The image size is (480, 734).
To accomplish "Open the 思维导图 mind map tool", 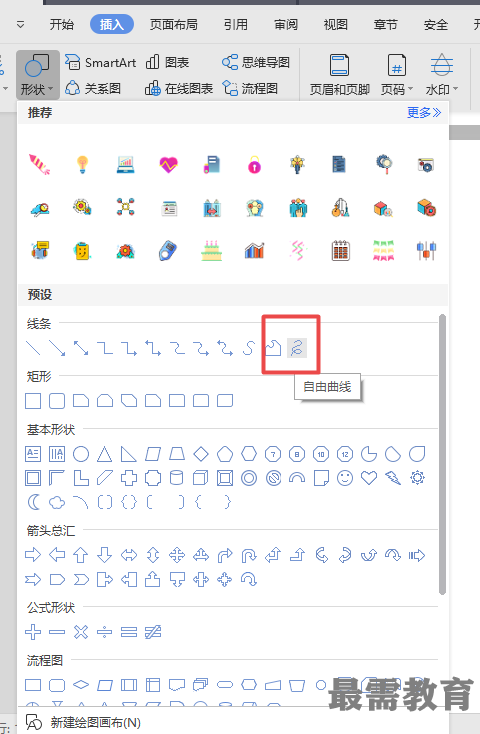I will pos(256,62).
